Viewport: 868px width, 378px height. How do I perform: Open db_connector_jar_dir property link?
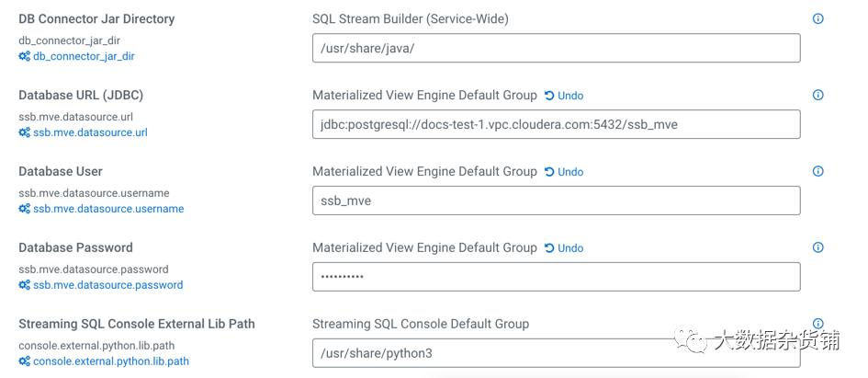(x=84, y=56)
